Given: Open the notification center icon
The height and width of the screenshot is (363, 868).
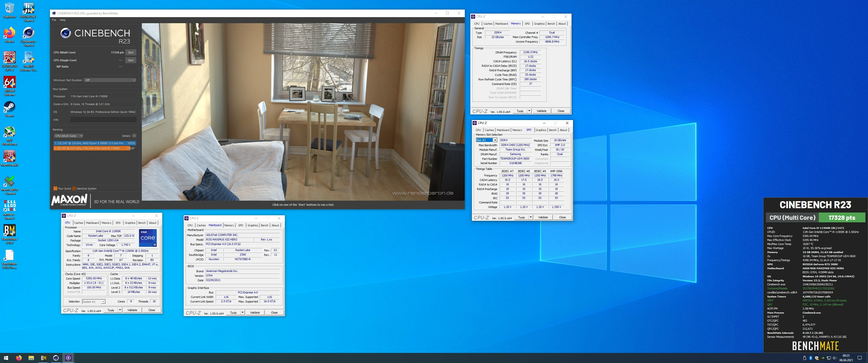Looking at the screenshot, I should click(860, 358).
